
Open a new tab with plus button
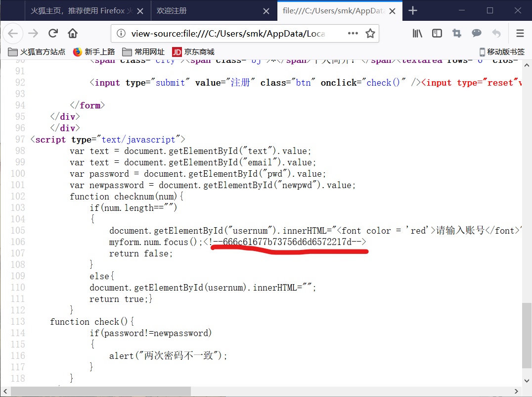[x=412, y=11]
